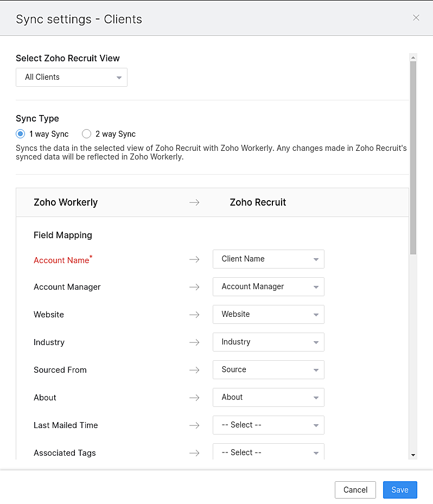Click the Sync Type heading
433x504 pixels.
point(37,119)
